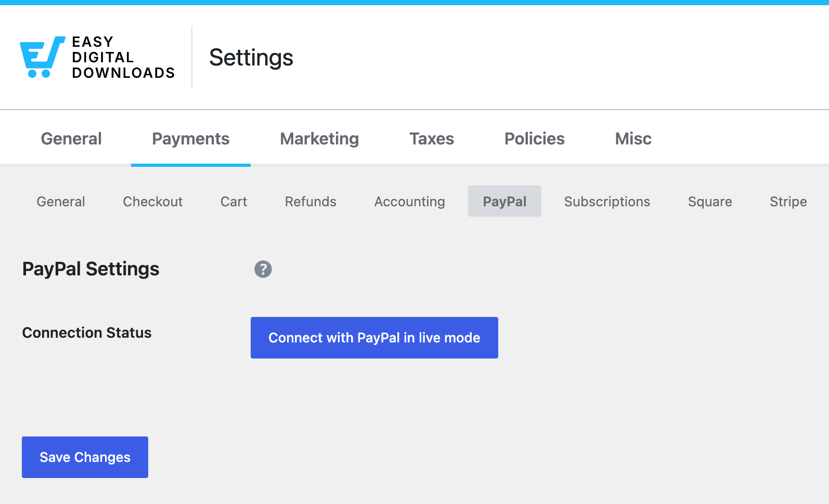Open the Policies tab
This screenshot has height=504, width=829.
click(x=534, y=139)
